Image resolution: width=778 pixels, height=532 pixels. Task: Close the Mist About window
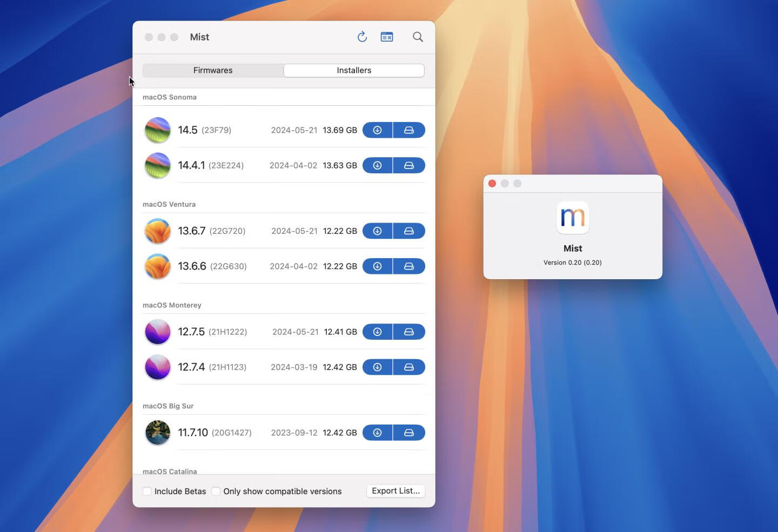coord(492,184)
